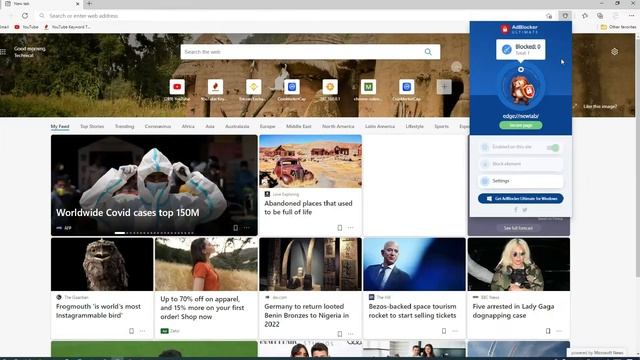Select the Europe feed tab

coord(267,127)
